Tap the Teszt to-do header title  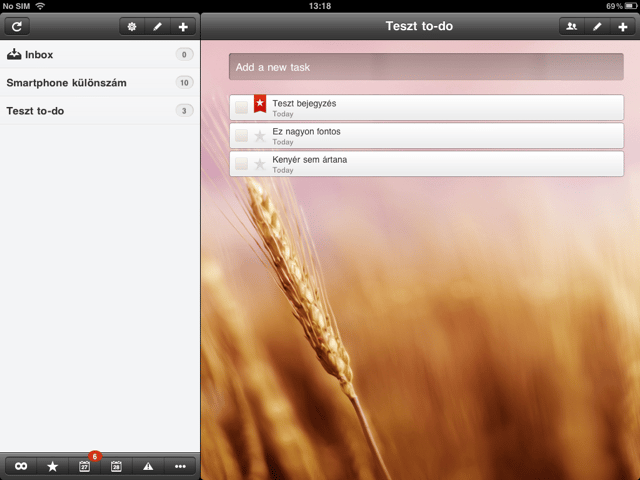pyautogui.click(x=419, y=26)
